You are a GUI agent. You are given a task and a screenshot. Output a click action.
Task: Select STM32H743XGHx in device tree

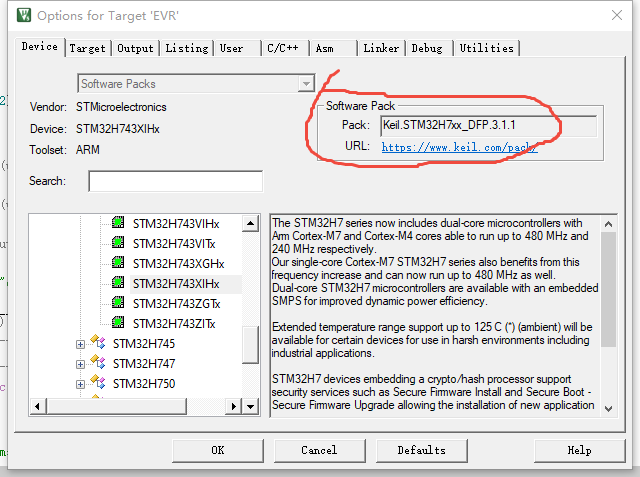tap(178, 264)
